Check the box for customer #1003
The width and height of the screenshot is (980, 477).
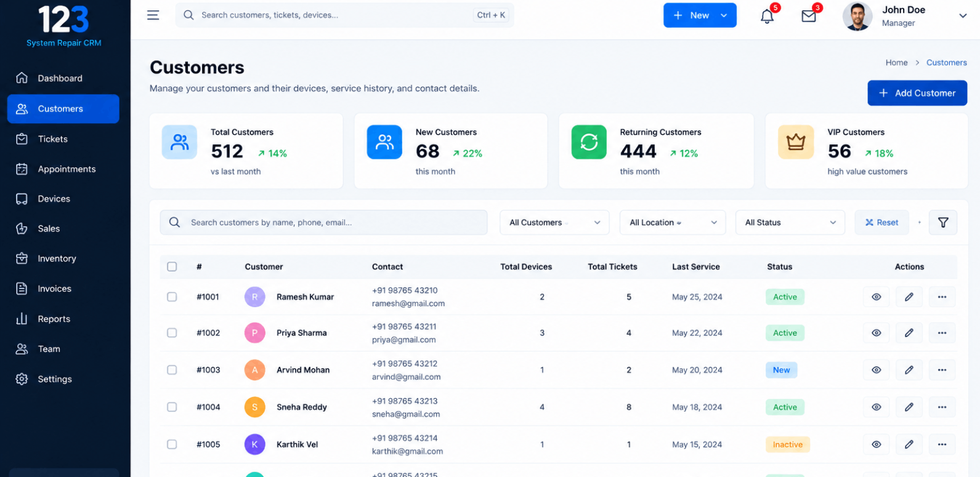tap(172, 370)
